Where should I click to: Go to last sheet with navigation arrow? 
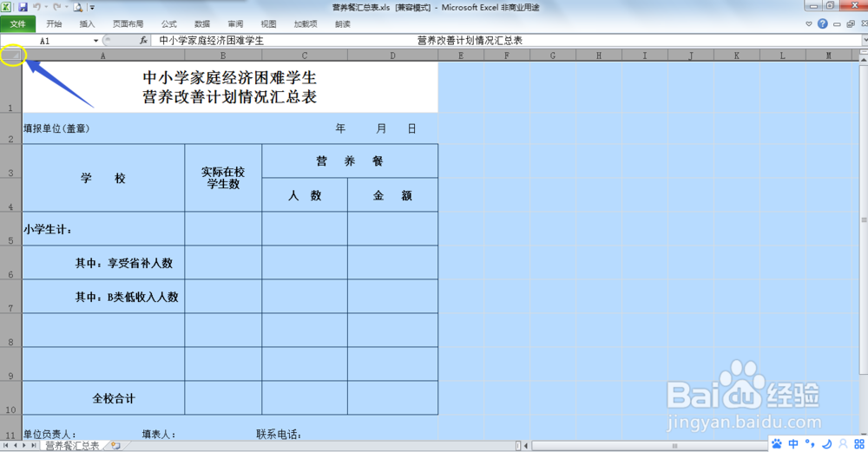33,445
